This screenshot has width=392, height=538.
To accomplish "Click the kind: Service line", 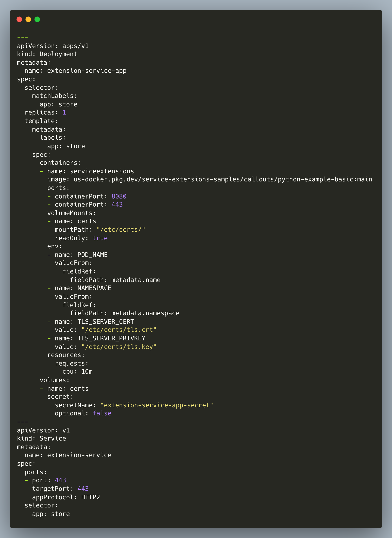I will (41, 439).
